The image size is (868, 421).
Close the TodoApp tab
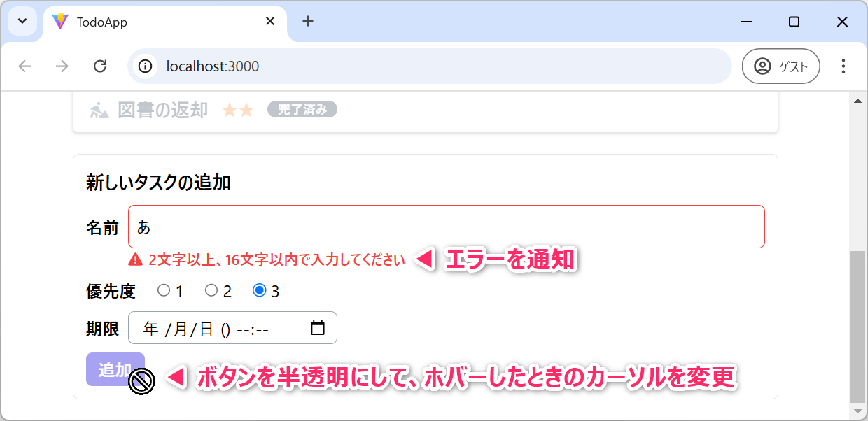click(270, 22)
